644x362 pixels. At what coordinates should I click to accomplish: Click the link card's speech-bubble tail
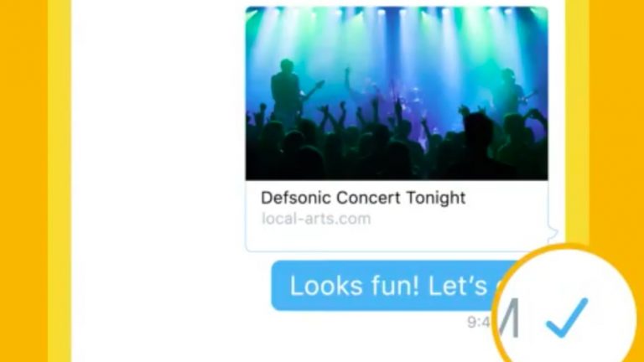click(553, 233)
